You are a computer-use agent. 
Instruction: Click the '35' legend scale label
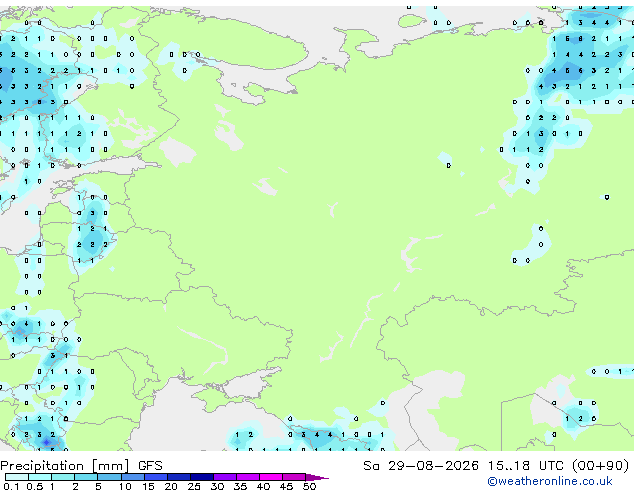coord(240,486)
